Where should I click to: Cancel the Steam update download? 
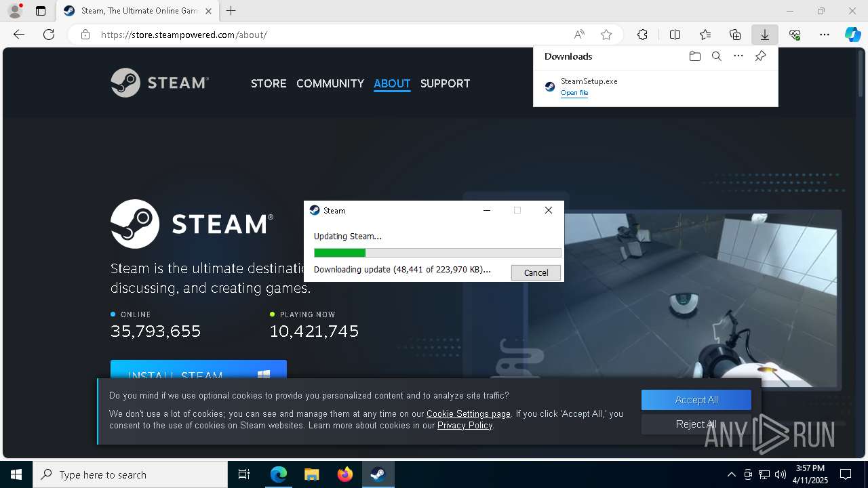tap(536, 272)
